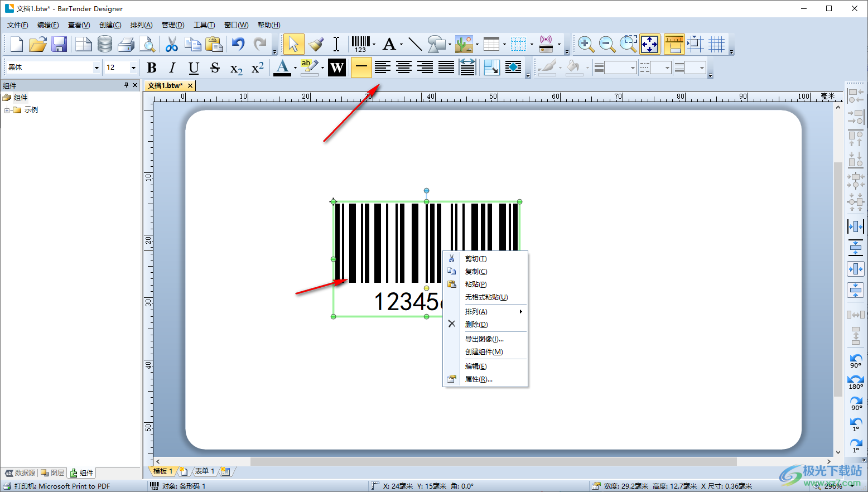The height and width of the screenshot is (492, 868).
Task: Print the label using printer icon
Action: click(x=126, y=44)
